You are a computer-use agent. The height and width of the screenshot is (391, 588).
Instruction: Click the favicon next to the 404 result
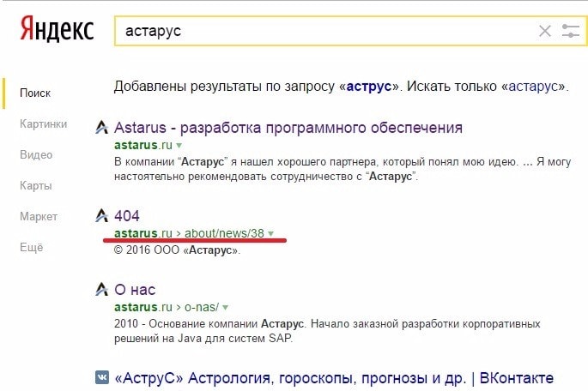(x=101, y=215)
